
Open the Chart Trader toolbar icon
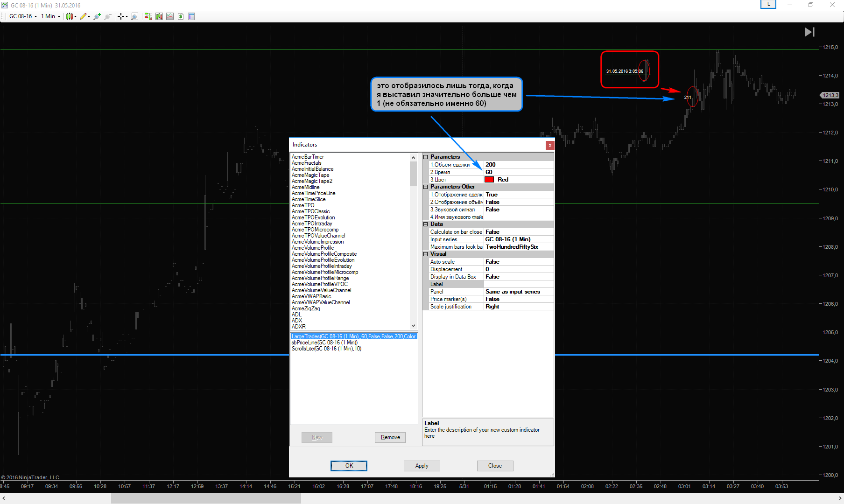(148, 16)
